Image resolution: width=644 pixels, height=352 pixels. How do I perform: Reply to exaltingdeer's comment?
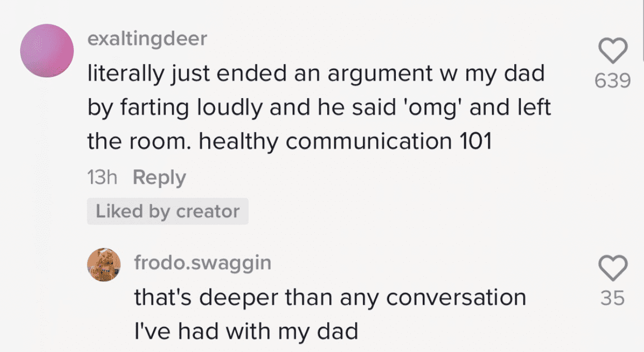159,178
